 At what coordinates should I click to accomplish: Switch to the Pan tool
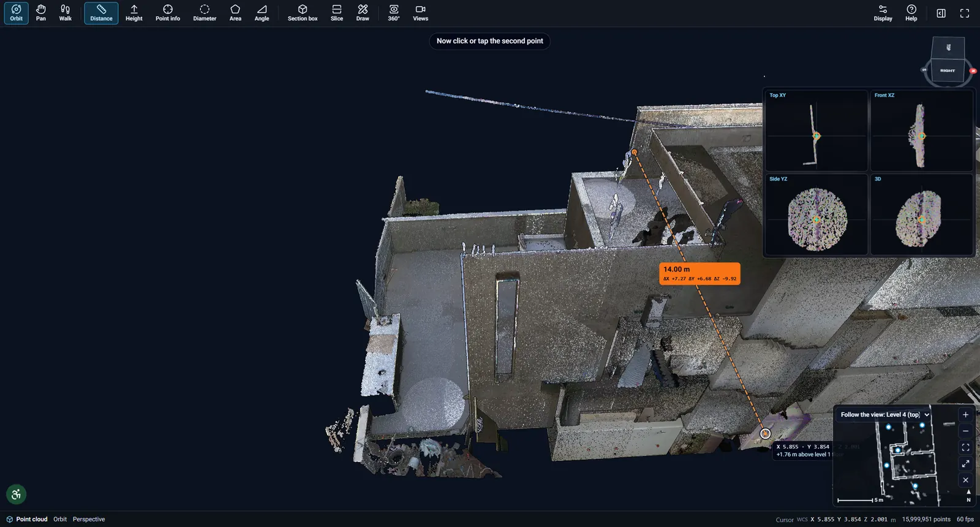point(41,13)
